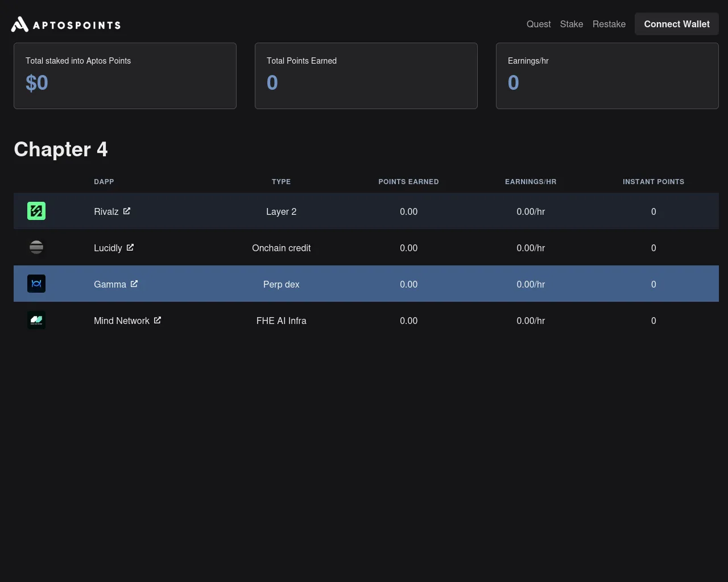
Task: Click Mind Network points earned 0.00 value
Action: (x=408, y=321)
